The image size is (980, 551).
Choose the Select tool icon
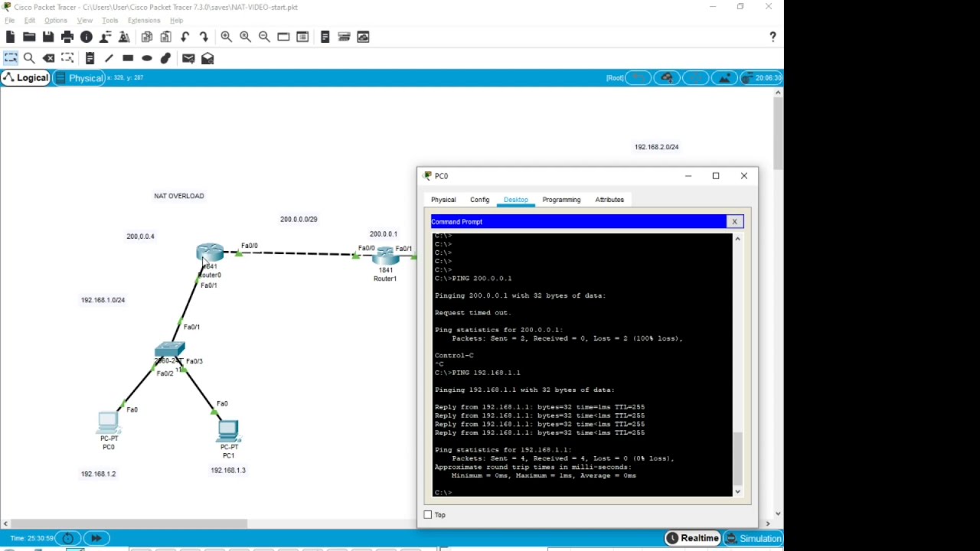coord(11,58)
